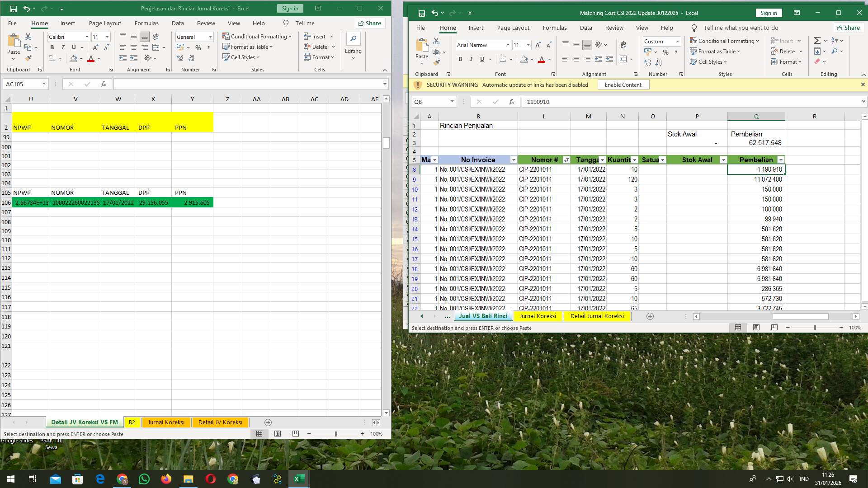The height and width of the screenshot is (488, 868).
Task: Open Conditional Formatting in the right workbook
Action: [724, 41]
